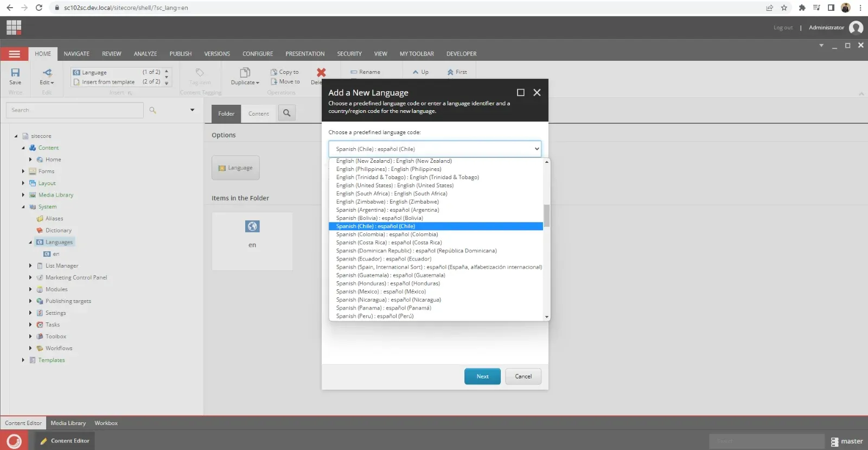Expand the Templates tree node
The width and height of the screenshot is (868, 450).
23,360
